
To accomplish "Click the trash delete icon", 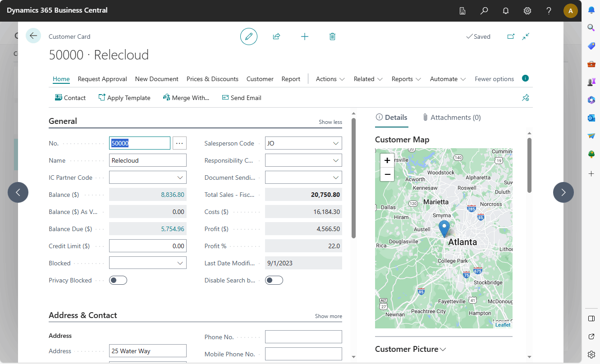I will 332,36.
